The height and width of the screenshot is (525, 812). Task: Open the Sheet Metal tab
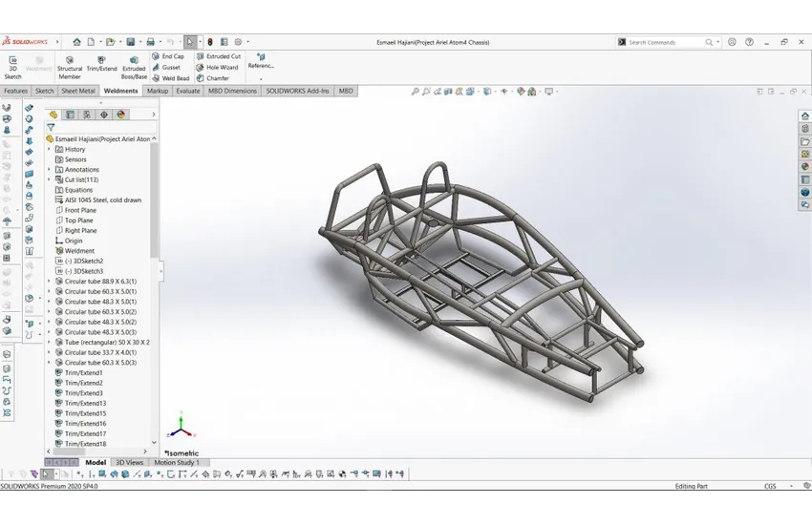point(78,91)
